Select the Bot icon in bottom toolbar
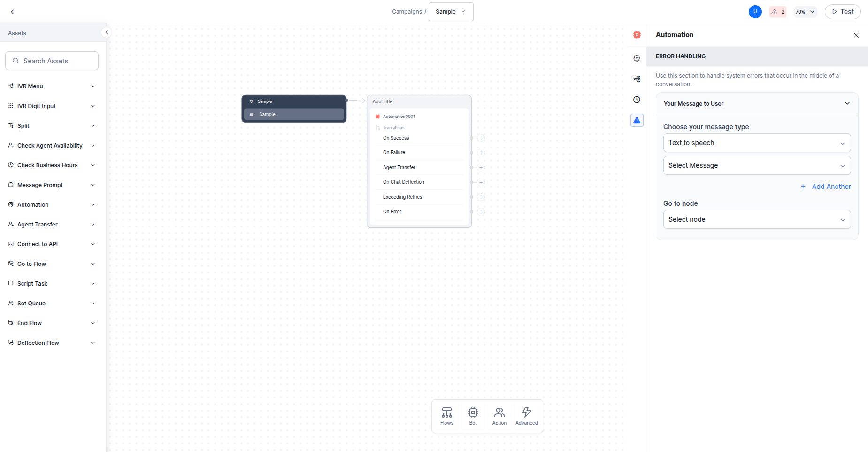The image size is (868, 452). 473,416
